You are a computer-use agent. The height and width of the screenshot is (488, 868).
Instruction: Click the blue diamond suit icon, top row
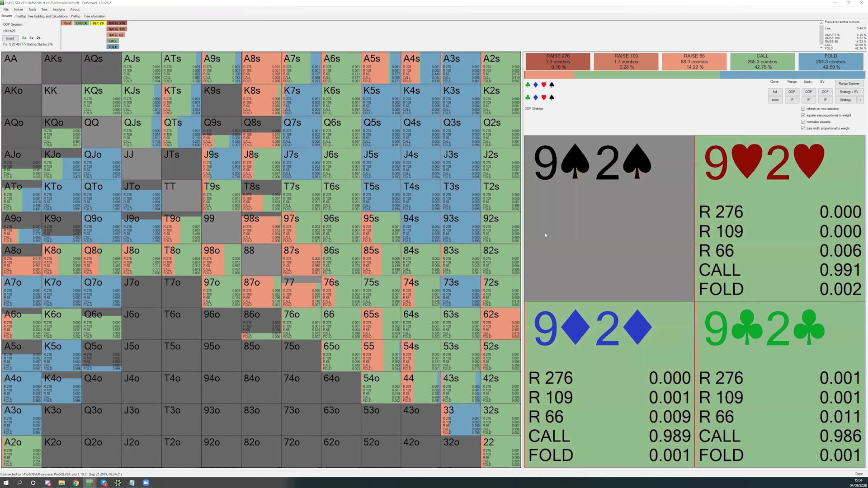536,85
